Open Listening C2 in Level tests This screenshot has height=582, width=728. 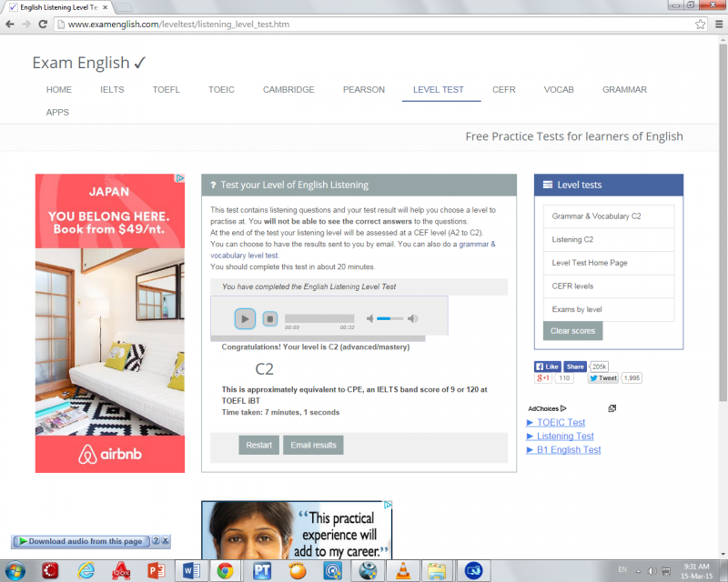[x=609, y=239]
